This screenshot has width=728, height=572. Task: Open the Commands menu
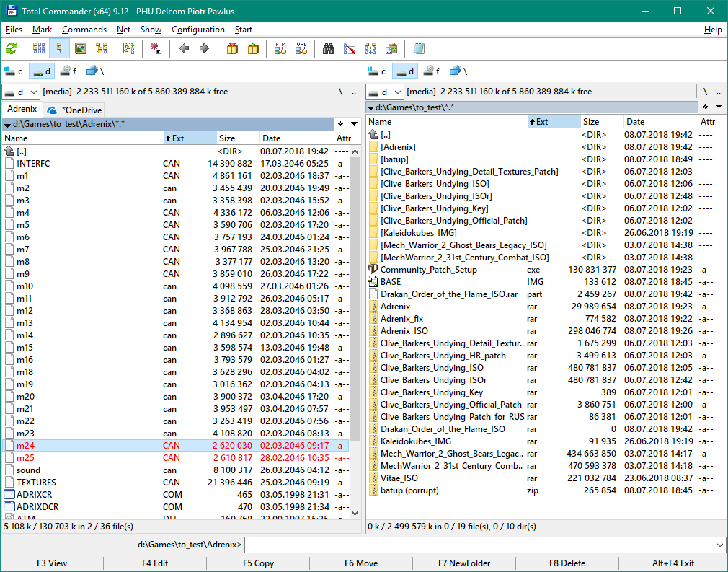84,30
